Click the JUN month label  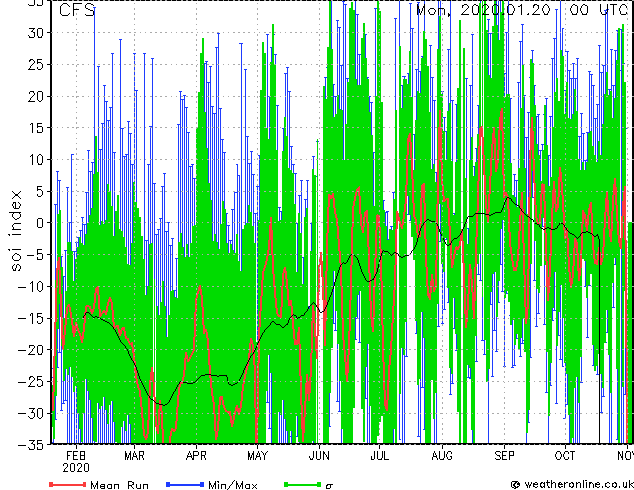coord(319,456)
